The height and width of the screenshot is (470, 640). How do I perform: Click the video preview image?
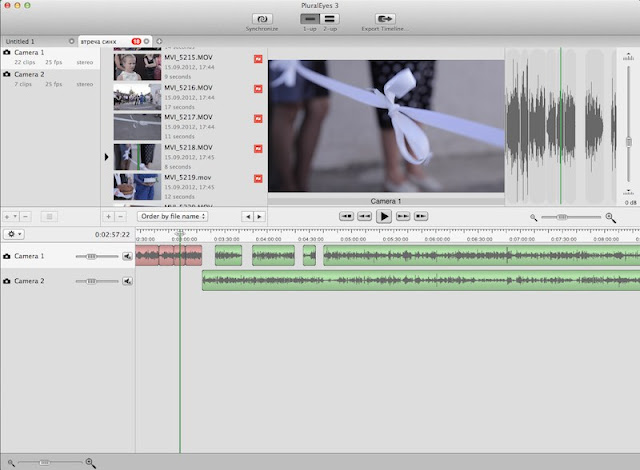pos(386,126)
